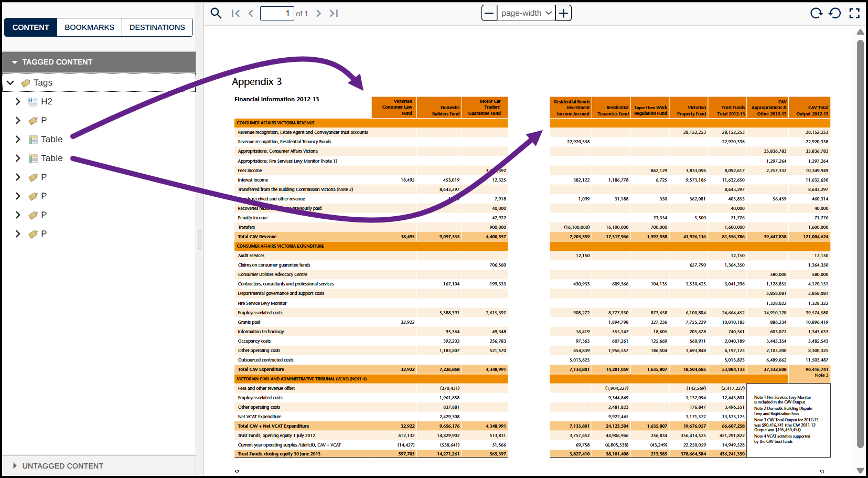
Task: Click the zoom out minus button
Action: coord(489,13)
